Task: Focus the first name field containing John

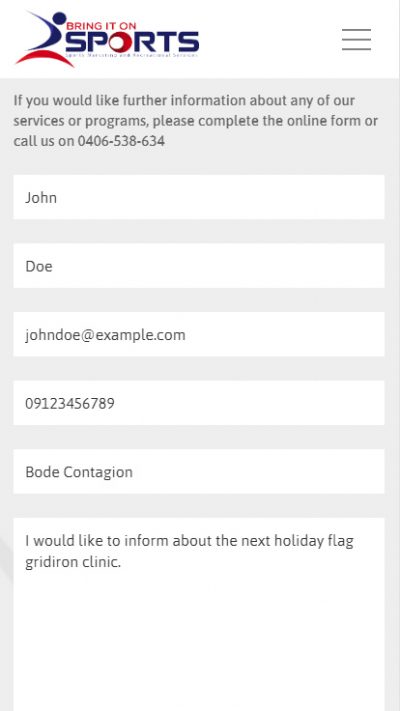Action: pyautogui.click(x=199, y=197)
